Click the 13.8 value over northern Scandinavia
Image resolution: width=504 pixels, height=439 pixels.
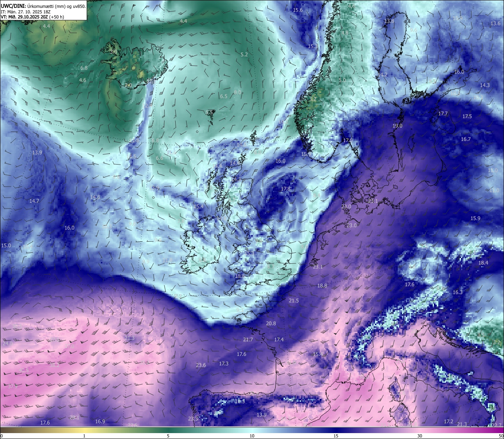(x=389, y=21)
